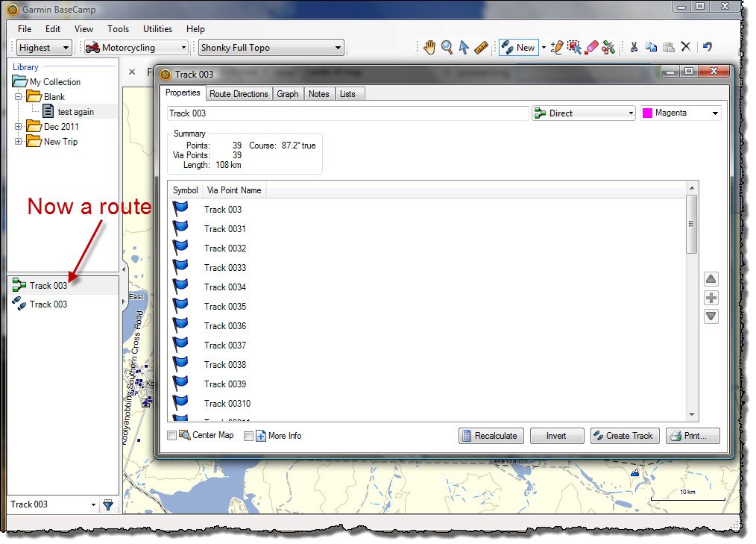Open the Direct routing type dropdown
The width and height of the screenshot is (756, 544).
[583, 113]
